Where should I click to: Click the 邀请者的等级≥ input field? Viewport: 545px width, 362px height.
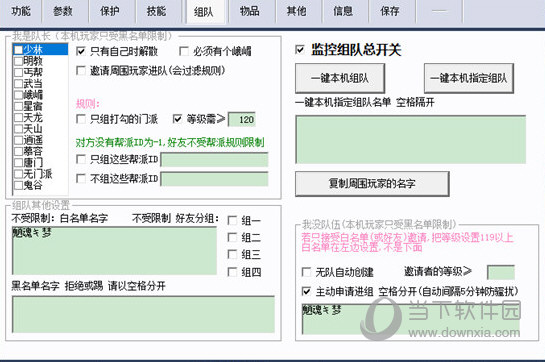point(501,272)
